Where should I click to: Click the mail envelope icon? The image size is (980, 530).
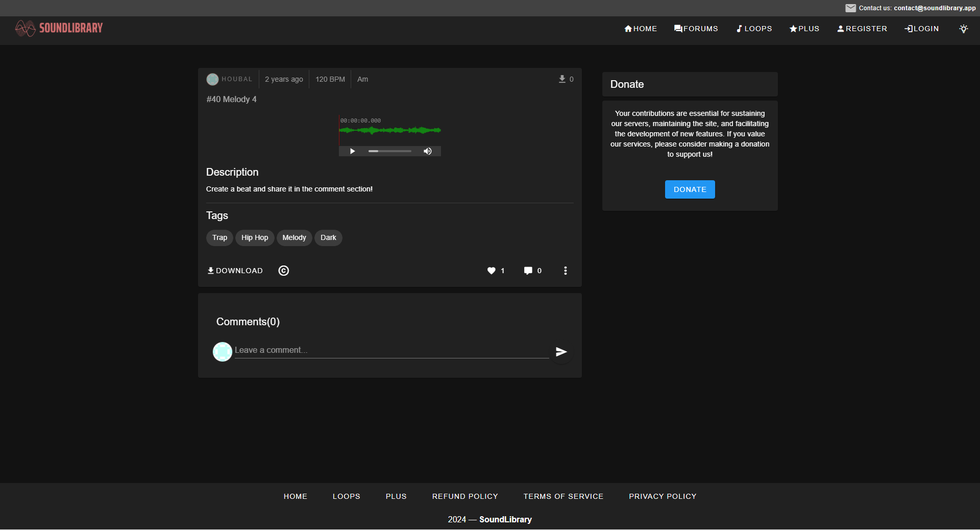850,8
